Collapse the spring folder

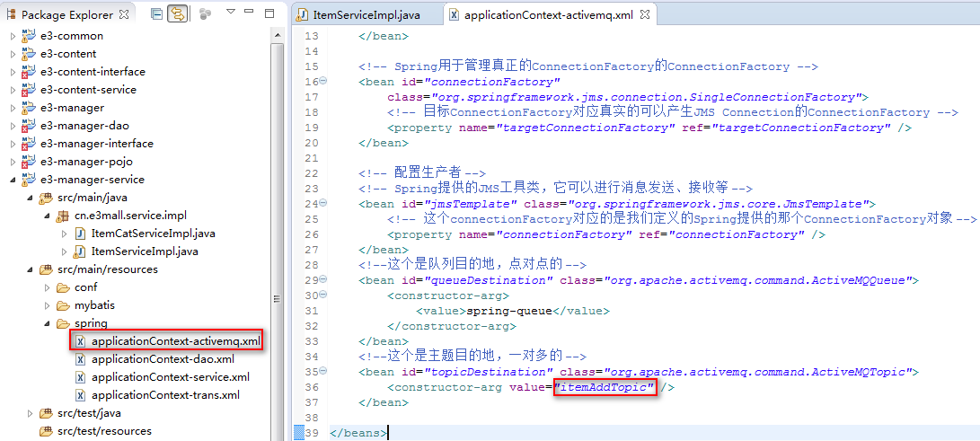tap(48, 323)
